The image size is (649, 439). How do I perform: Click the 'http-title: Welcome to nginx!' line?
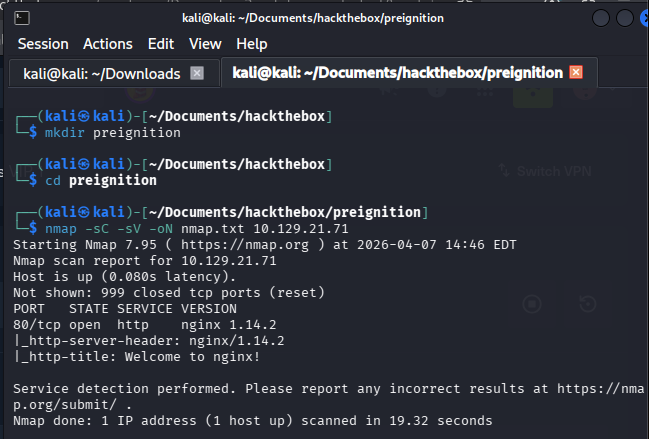[x=137, y=357]
